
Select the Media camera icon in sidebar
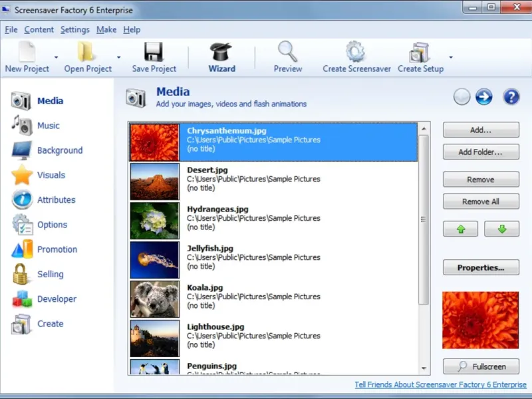tap(21, 101)
